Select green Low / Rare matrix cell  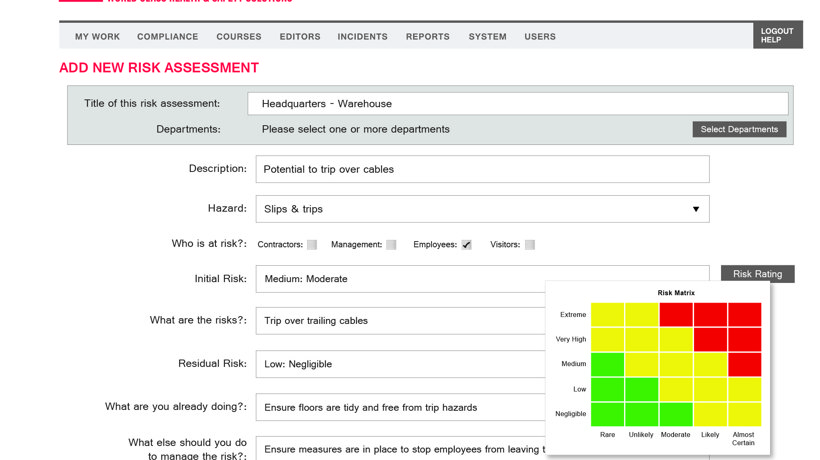[x=607, y=389]
